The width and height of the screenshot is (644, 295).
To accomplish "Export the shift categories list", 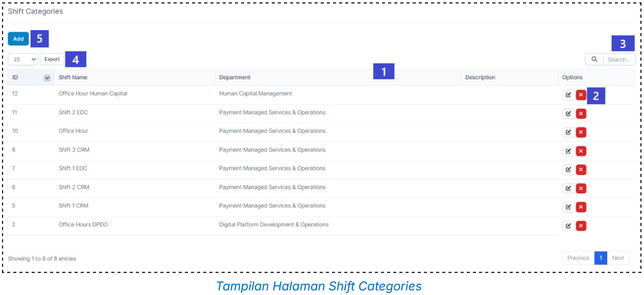I will [x=52, y=59].
